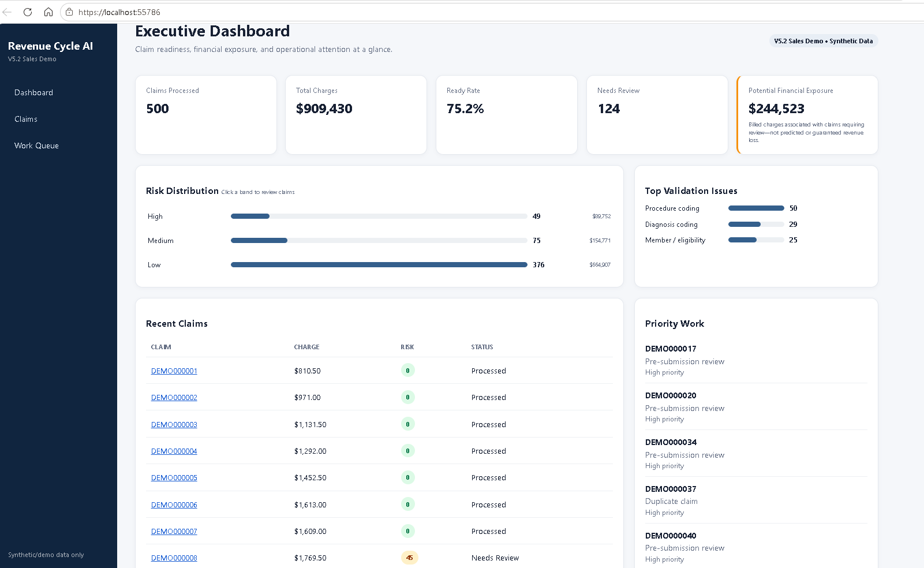Click the localhost address bar
This screenshot has width=924, height=568.
pos(491,12)
